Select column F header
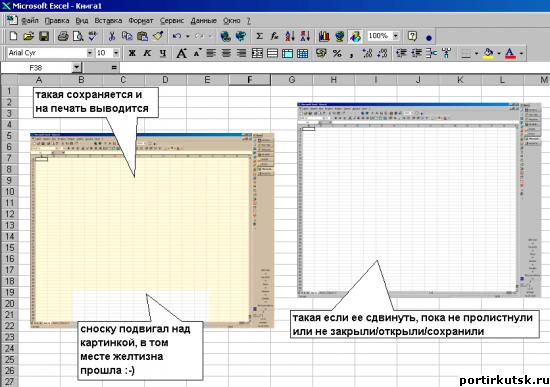 click(249, 80)
